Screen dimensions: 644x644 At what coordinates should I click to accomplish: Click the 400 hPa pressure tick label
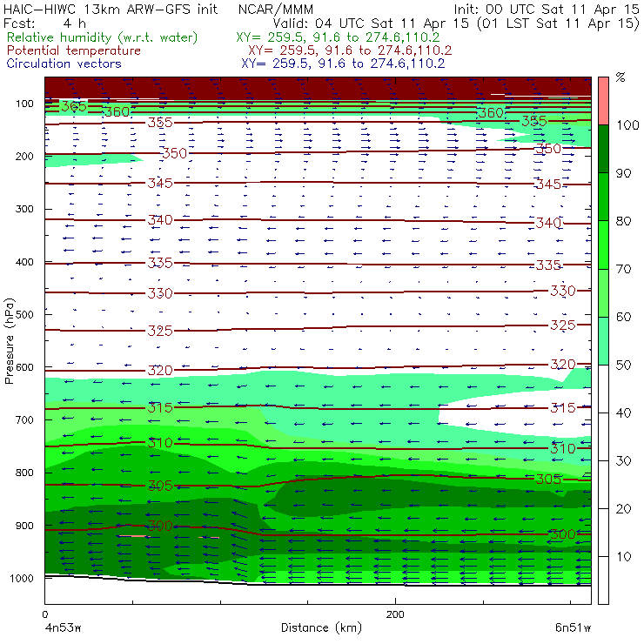(24, 262)
